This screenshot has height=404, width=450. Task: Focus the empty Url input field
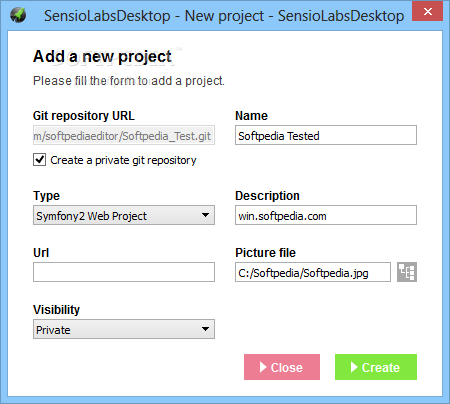click(124, 272)
